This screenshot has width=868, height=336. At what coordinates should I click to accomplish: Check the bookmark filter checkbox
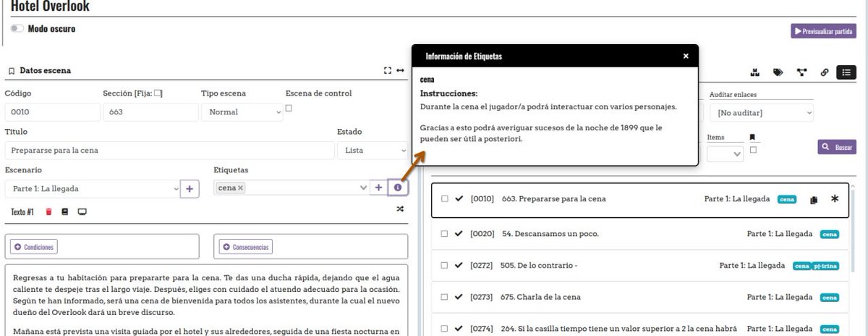coord(753,150)
